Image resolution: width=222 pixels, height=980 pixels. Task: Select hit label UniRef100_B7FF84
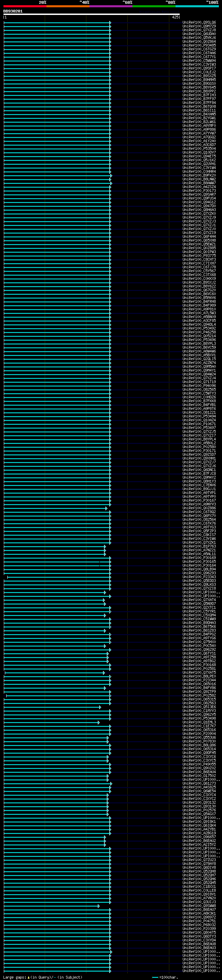coord(199,103)
